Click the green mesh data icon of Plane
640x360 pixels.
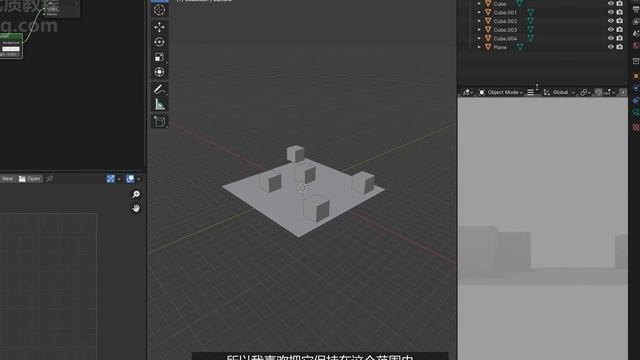point(520,47)
